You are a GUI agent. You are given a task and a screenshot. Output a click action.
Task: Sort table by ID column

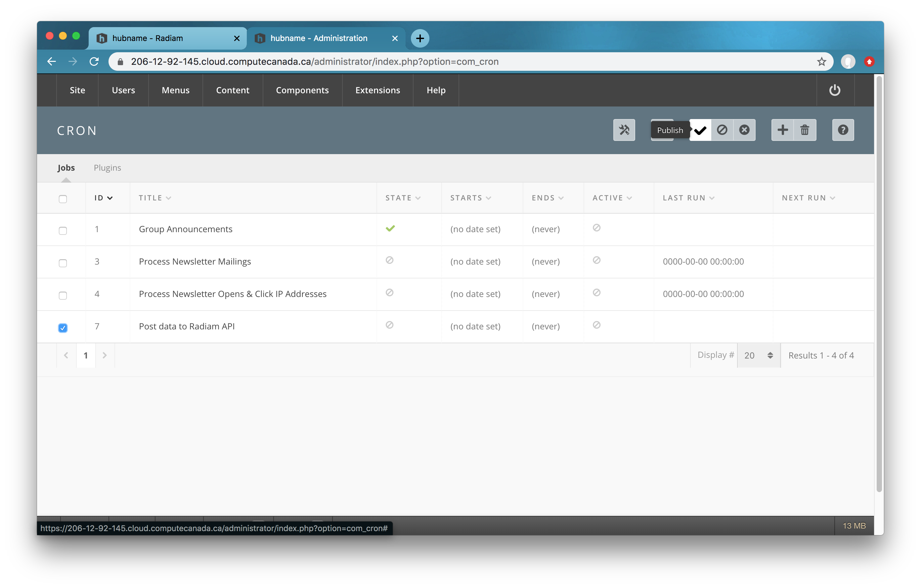[103, 198]
